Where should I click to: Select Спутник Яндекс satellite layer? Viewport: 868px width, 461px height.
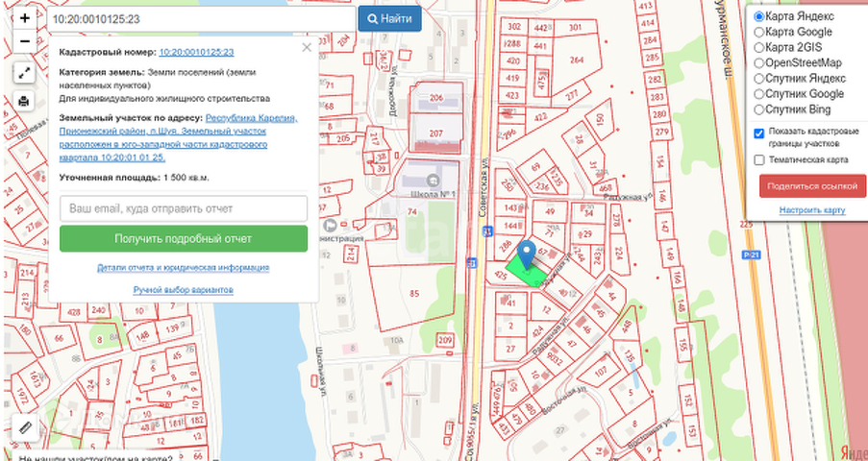pyautogui.click(x=759, y=79)
